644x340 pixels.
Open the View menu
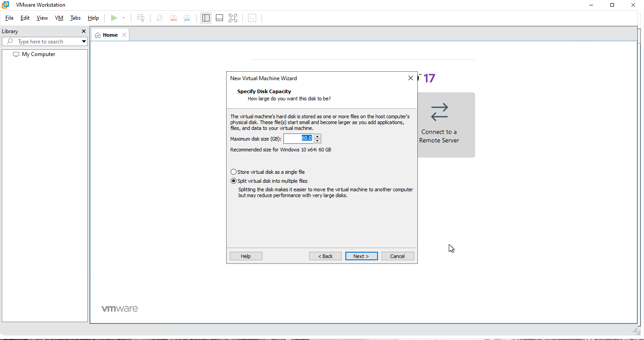point(42,18)
